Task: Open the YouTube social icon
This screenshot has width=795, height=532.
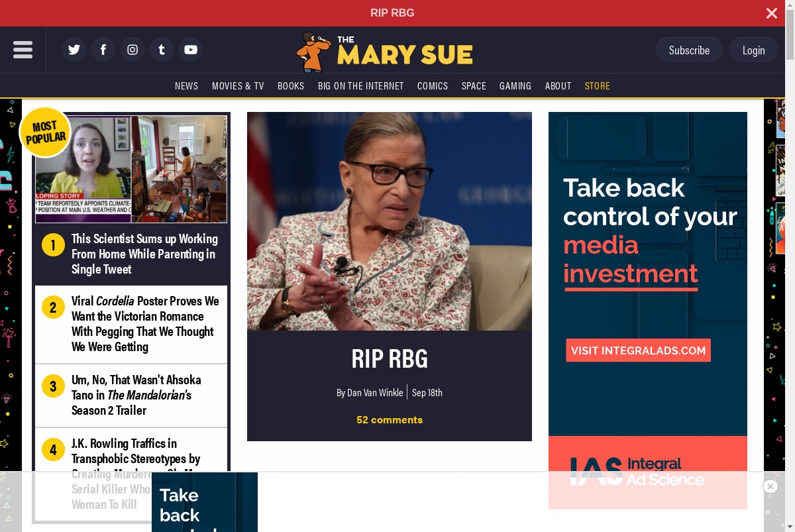Action: coord(191,50)
